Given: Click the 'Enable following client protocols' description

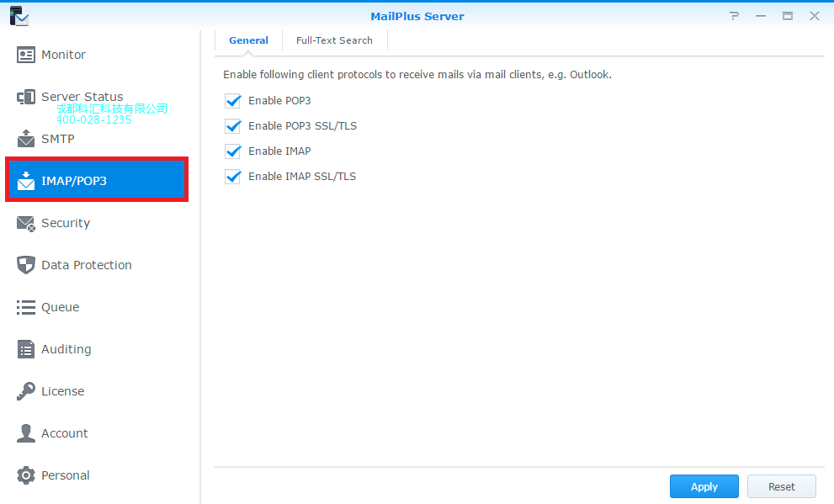Looking at the screenshot, I should [x=417, y=74].
